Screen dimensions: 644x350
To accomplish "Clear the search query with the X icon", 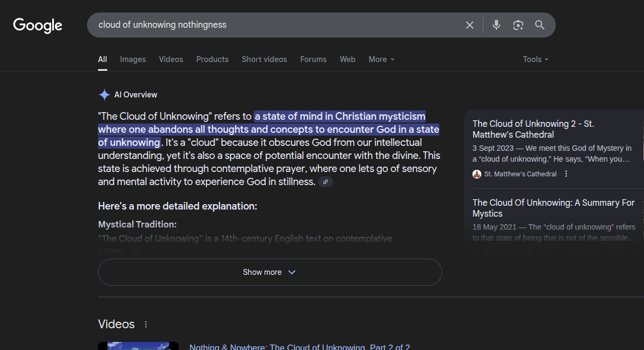I will 470,25.
